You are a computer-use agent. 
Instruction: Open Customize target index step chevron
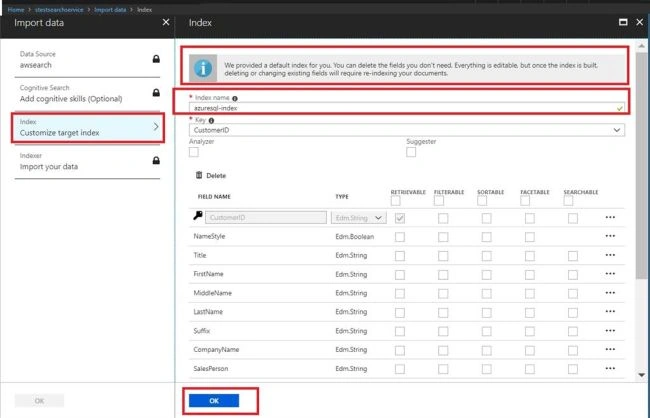pos(156,126)
